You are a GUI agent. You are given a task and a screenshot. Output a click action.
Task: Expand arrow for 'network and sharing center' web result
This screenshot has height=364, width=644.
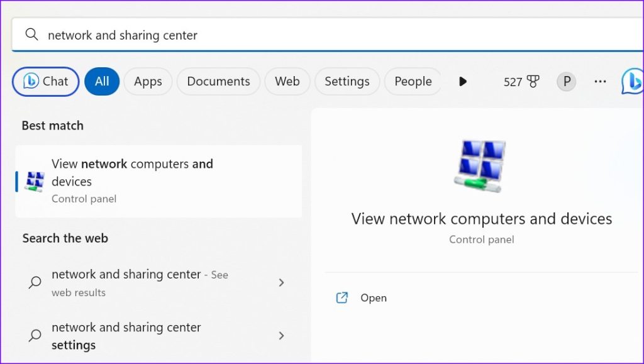(281, 282)
